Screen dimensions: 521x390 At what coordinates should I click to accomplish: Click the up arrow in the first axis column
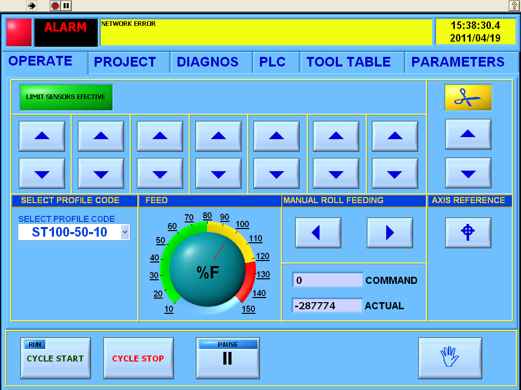(x=42, y=136)
